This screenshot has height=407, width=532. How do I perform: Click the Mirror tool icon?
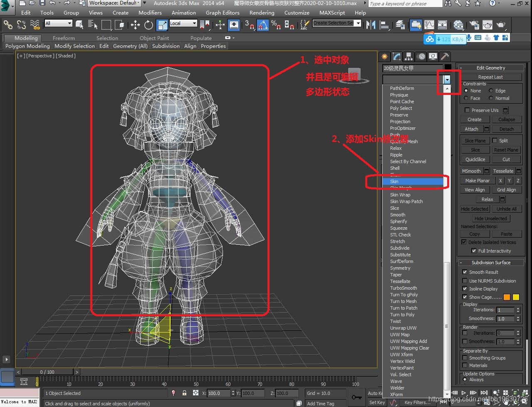(x=371, y=25)
